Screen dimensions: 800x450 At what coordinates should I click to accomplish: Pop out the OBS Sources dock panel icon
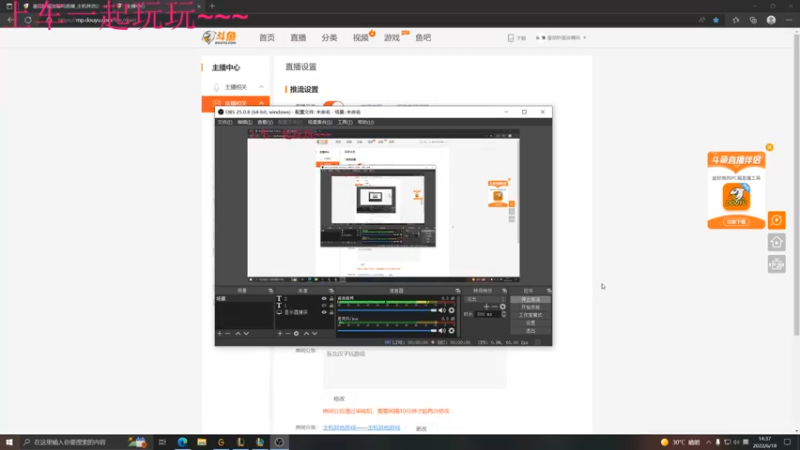pyautogui.click(x=331, y=290)
